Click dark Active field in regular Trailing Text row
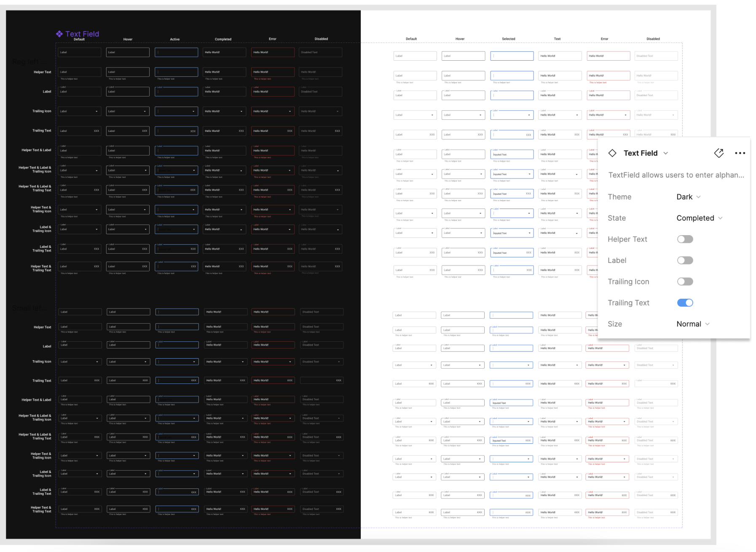Image resolution: width=756 pixels, height=552 pixels. click(x=177, y=131)
